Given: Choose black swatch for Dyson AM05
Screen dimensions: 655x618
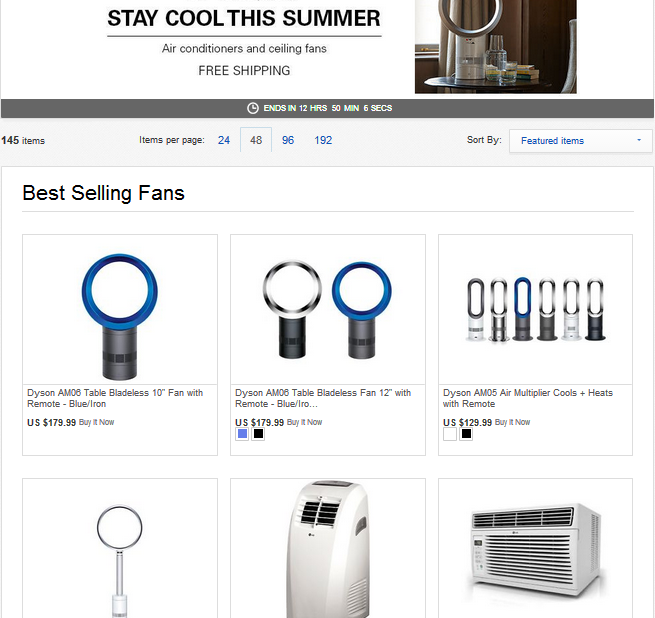Looking at the screenshot, I should tap(466, 434).
